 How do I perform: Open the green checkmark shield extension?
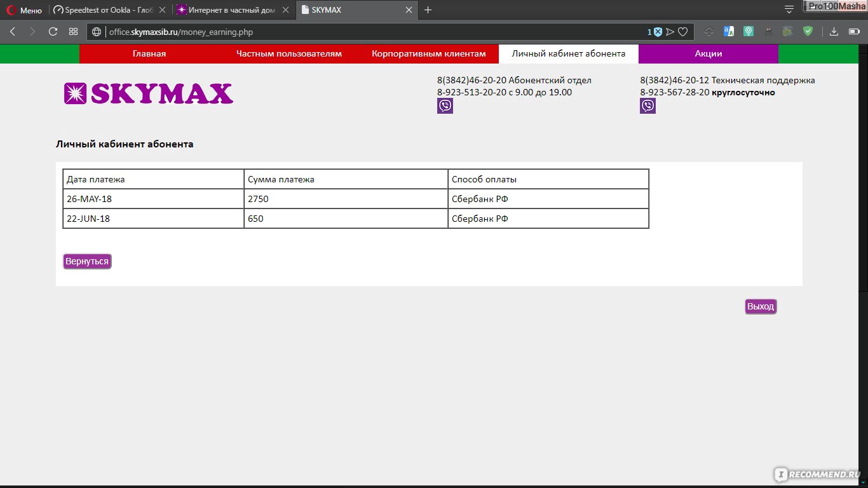tap(808, 31)
